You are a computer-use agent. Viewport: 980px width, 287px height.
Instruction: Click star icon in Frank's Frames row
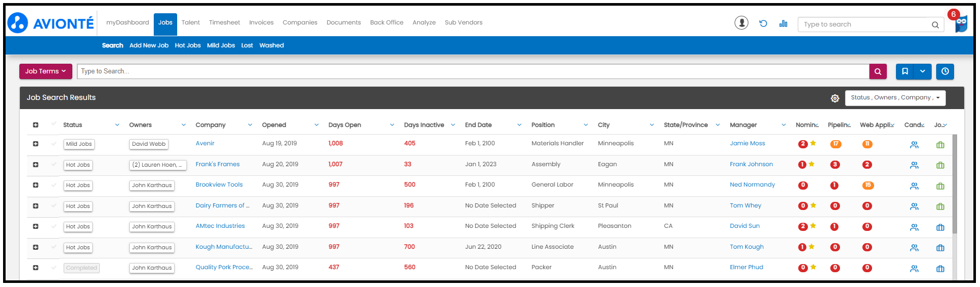pyautogui.click(x=811, y=164)
